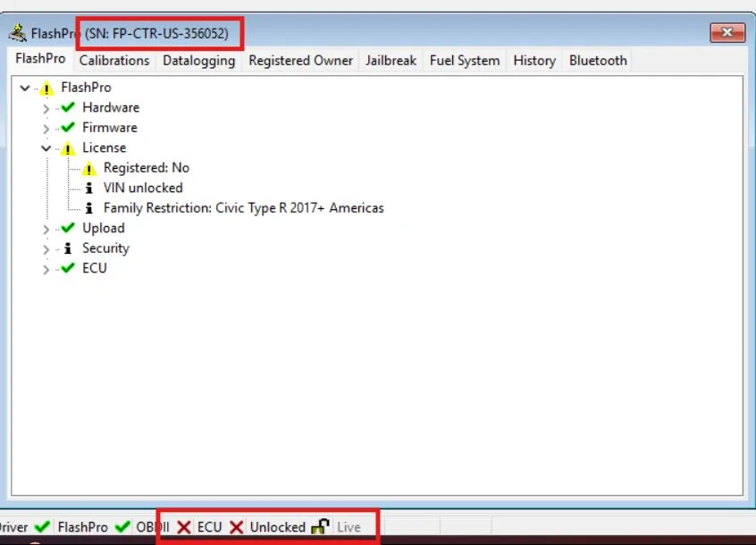
Task: Click the info icon beside VIN unlocked
Action: click(x=88, y=188)
